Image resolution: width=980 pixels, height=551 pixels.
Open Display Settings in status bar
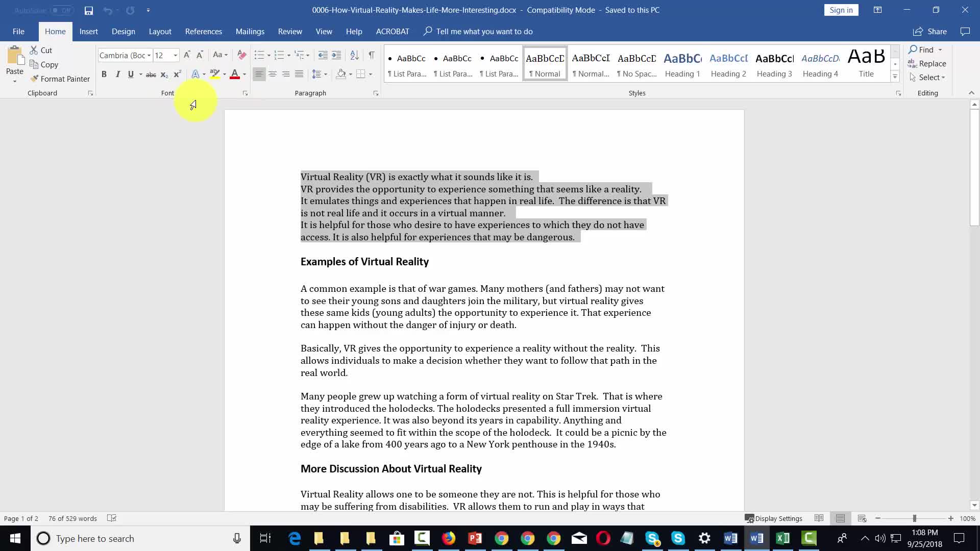[x=774, y=518]
